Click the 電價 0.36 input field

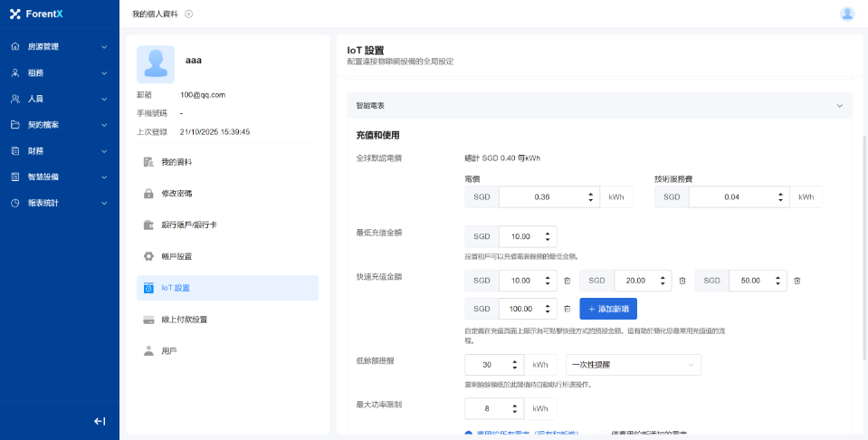[x=541, y=196]
